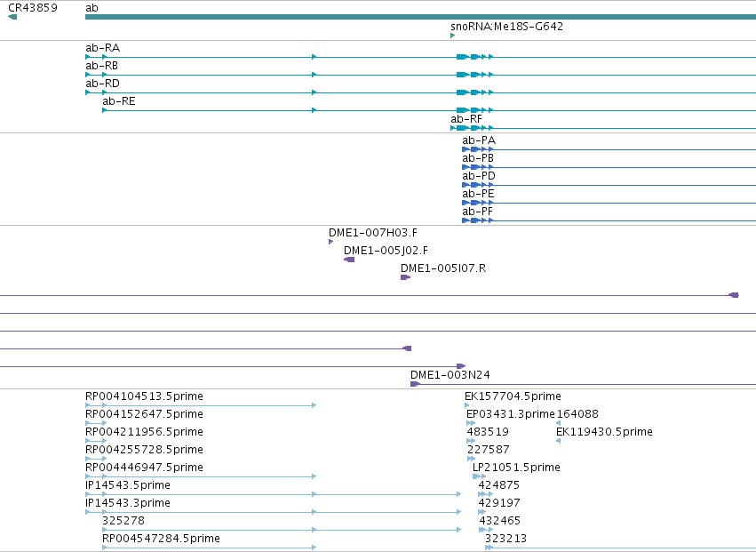
Task: Select transcript label ab-RA
Action: pos(103,48)
